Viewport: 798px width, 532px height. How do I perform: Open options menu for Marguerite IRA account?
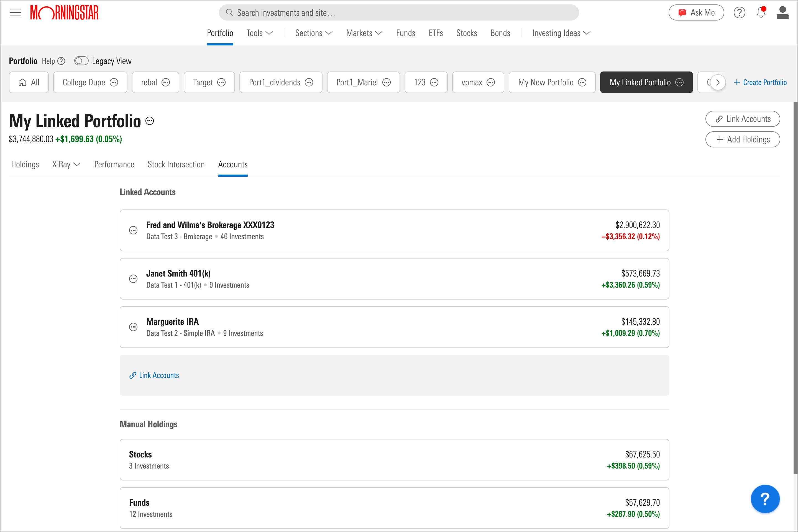pos(133,326)
